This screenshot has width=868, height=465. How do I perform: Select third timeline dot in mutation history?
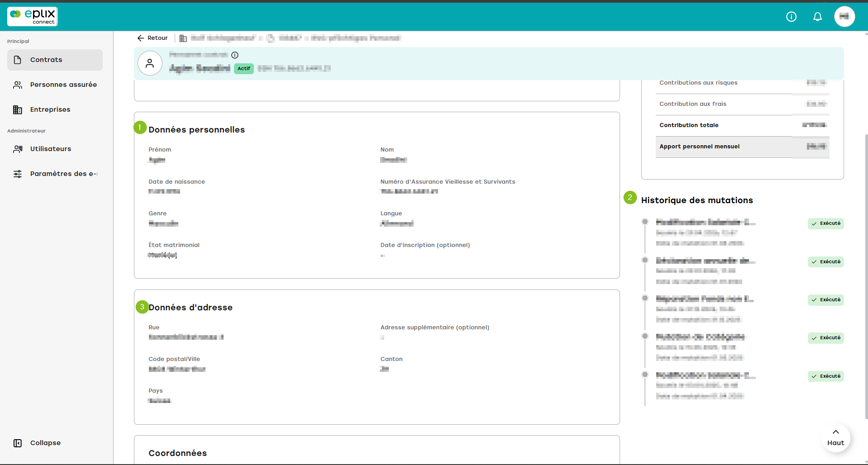(645, 298)
